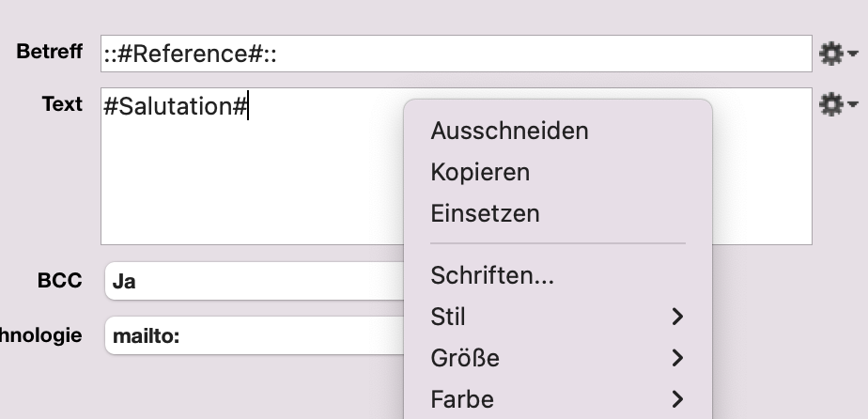Click the Betreff field label
The image size is (868, 419).
[49, 52]
